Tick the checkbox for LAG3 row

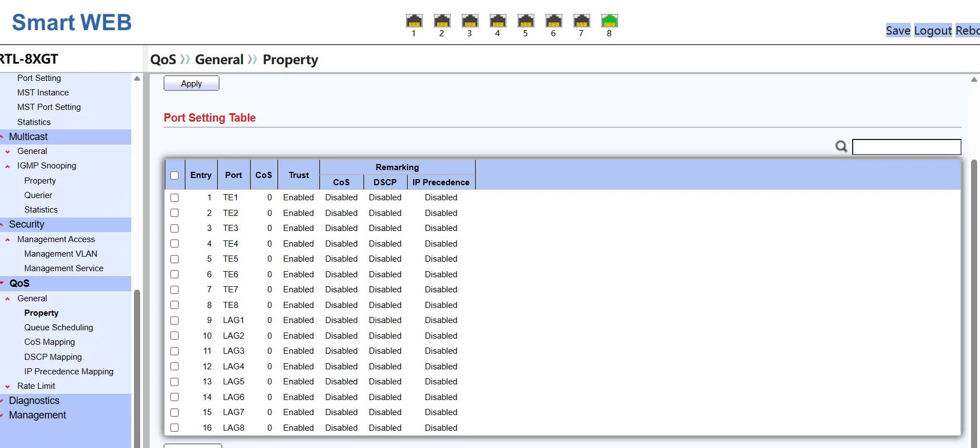point(175,351)
